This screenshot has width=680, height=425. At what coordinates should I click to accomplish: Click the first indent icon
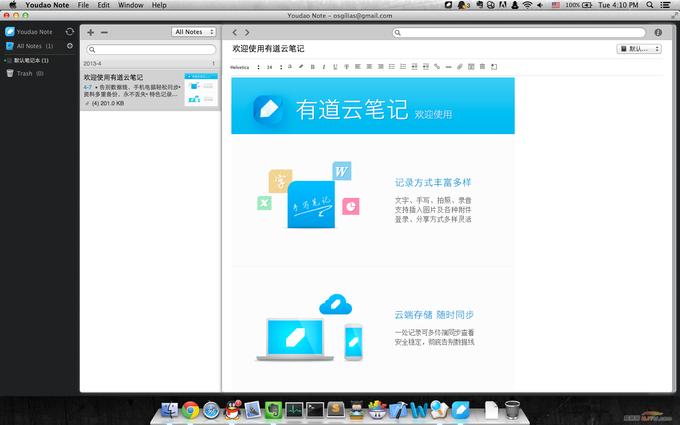[414, 67]
